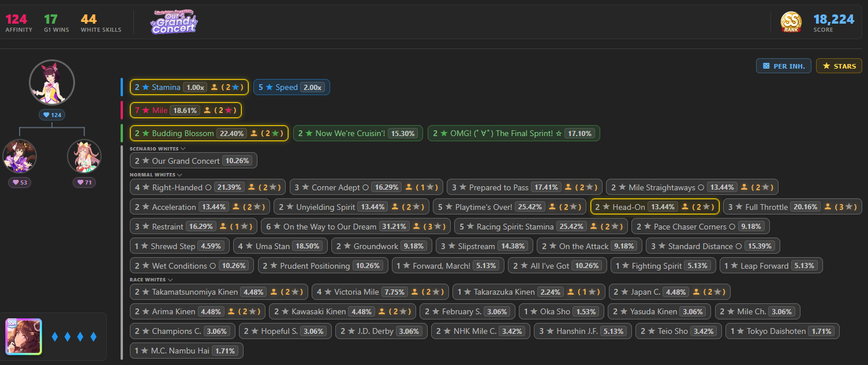Click the OMG! The Final Sprint! chip
This screenshot has height=365, width=868.
click(x=514, y=133)
